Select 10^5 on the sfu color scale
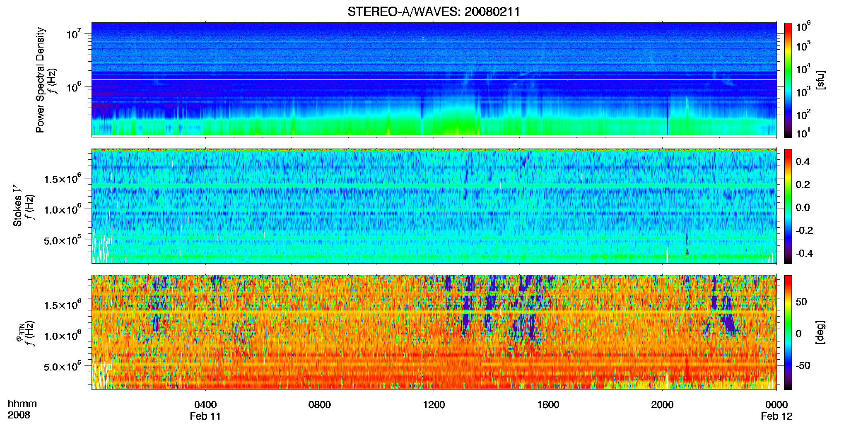868x447 pixels. (803, 46)
